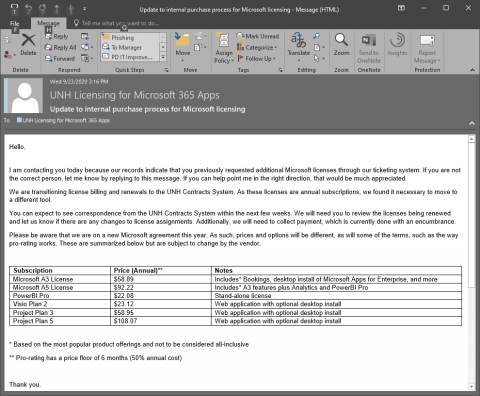480x396 pixels.
Task: Run the PD IT Improve quick step
Action: pos(130,57)
